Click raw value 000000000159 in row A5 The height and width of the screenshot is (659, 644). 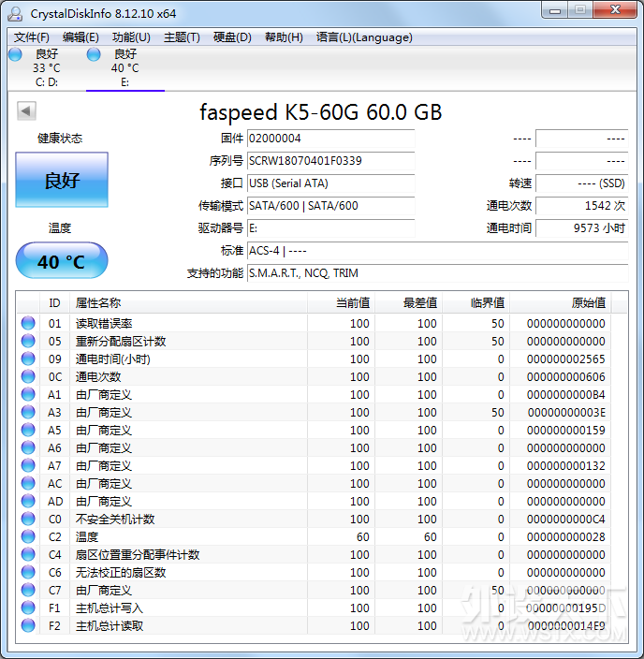[x=565, y=430]
